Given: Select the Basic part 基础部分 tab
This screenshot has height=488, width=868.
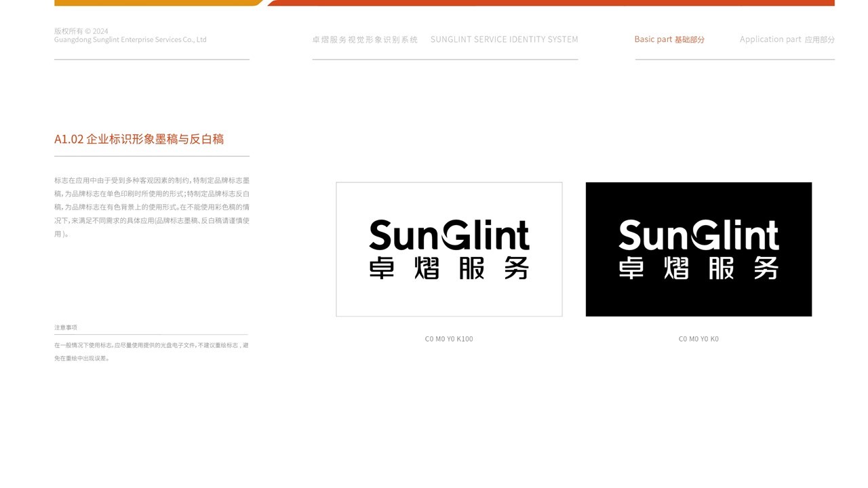Looking at the screenshot, I should (x=669, y=39).
